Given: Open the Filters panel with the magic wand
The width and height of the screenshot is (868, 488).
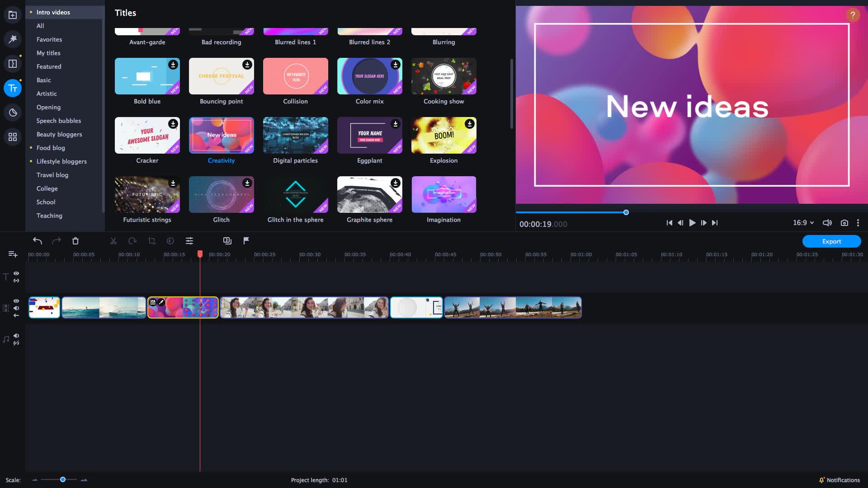Looking at the screenshot, I should tap(12, 39).
